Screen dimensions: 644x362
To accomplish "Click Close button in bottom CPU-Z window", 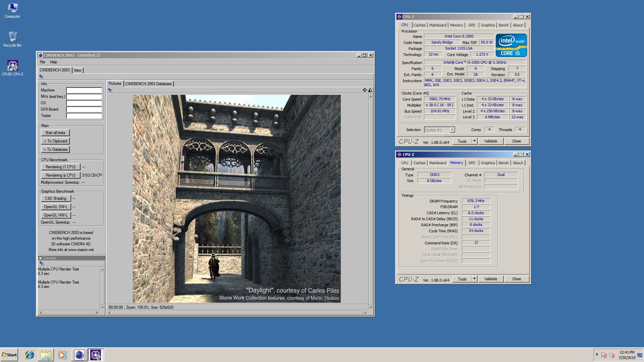I will pos(517,279).
